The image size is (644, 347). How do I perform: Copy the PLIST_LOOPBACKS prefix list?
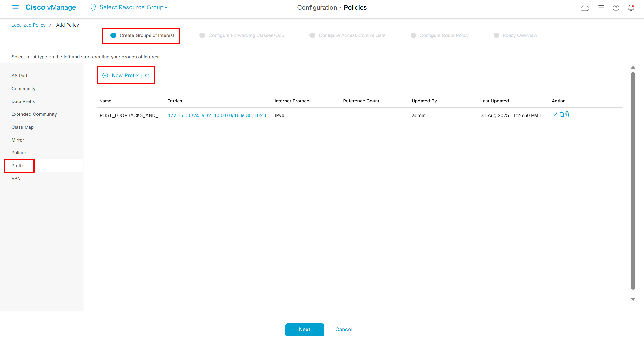pos(562,114)
